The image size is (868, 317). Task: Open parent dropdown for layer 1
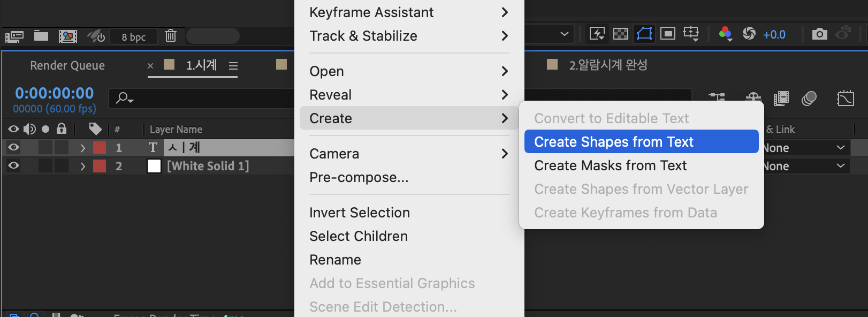pyautogui.click(x=805, y=148)
